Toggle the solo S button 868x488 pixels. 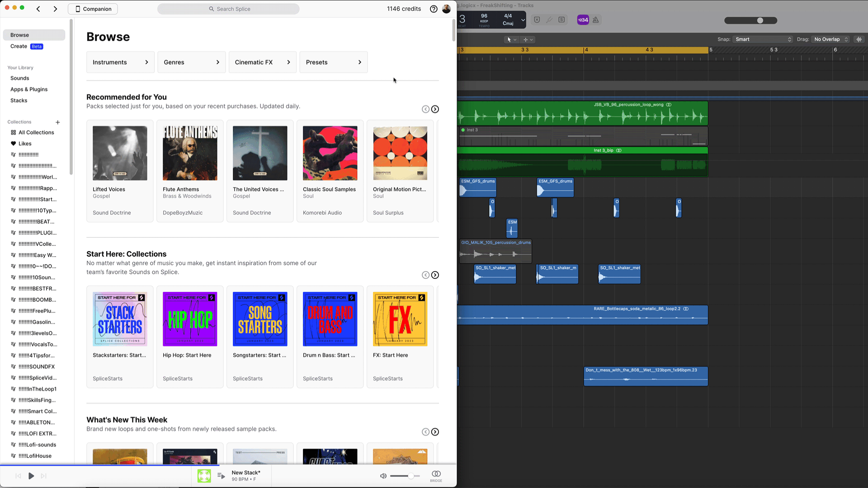(561, 20)
